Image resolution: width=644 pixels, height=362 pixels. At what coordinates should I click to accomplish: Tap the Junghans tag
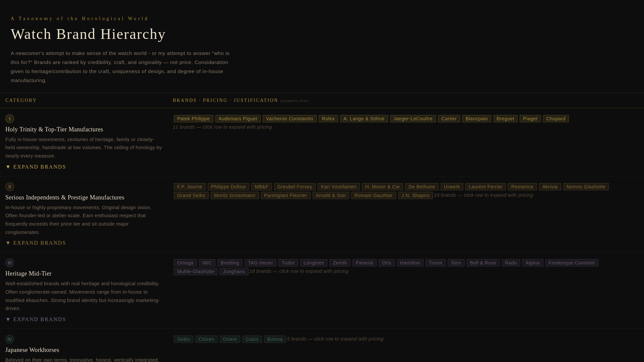(234, 271)
